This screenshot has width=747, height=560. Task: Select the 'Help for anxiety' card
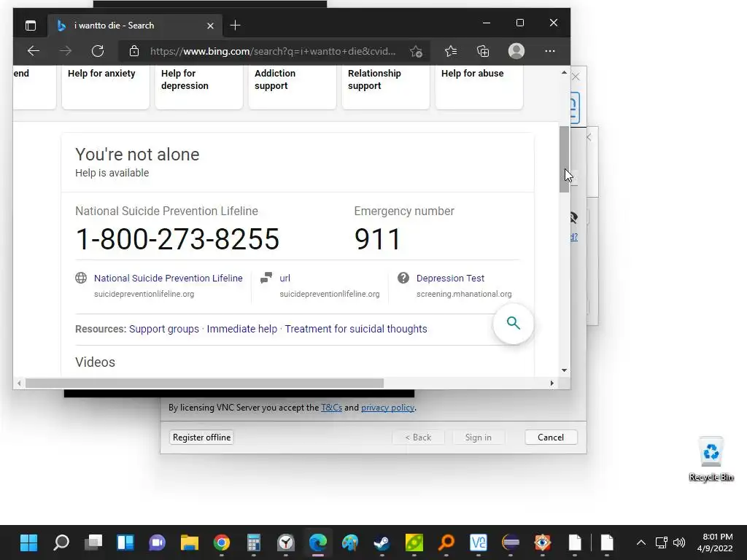[x=105, y=87]
